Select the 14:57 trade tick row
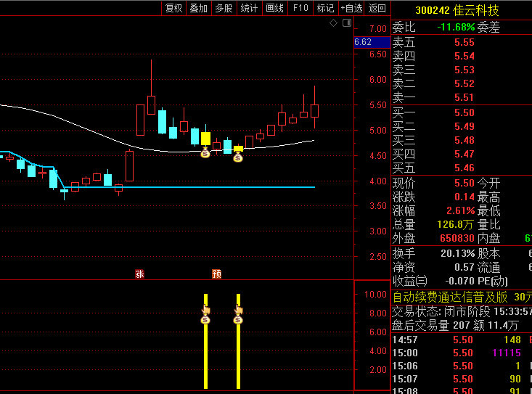 pyautogui.click(x=462, y=340)
